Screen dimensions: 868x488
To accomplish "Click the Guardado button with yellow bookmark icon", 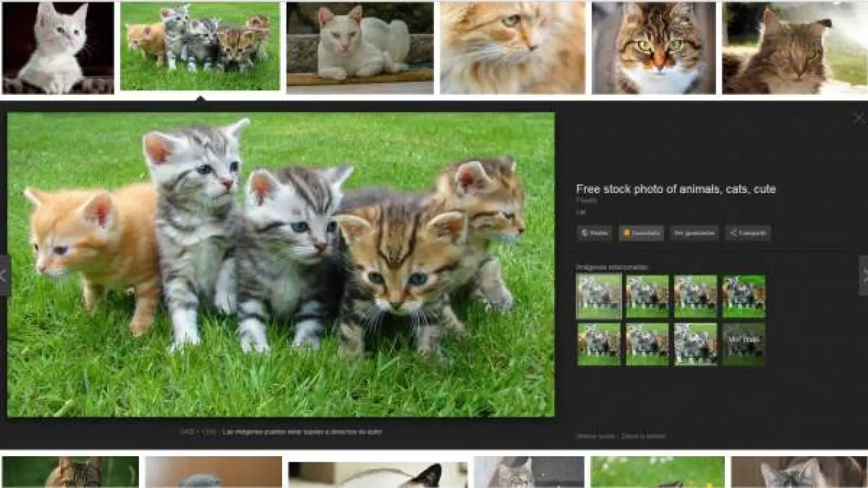I will [641, 233].
